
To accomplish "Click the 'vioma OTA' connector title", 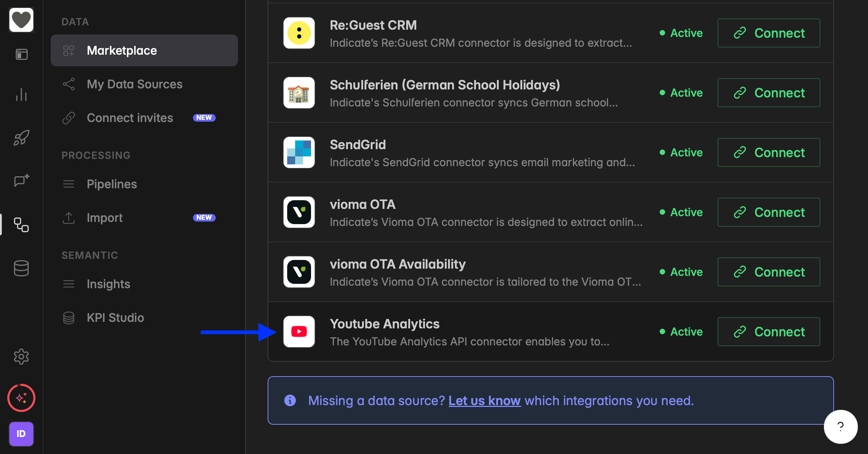I will click(363, 205).
